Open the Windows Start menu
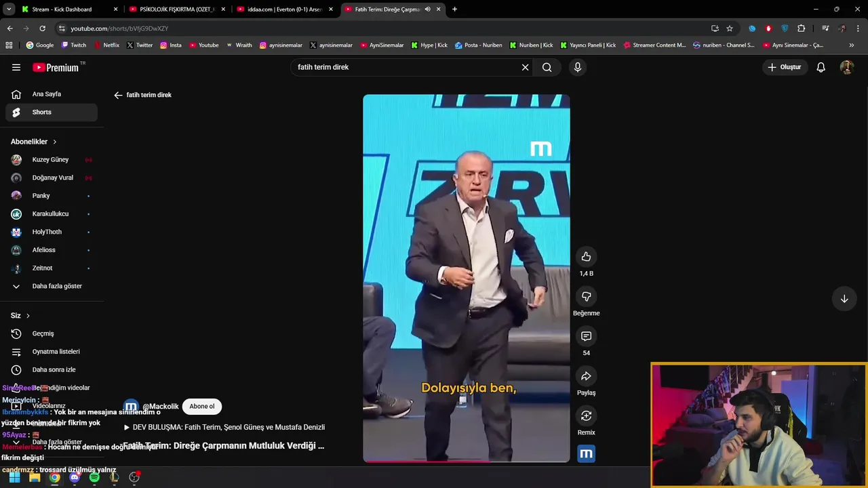868x488 pixels. 14,477
